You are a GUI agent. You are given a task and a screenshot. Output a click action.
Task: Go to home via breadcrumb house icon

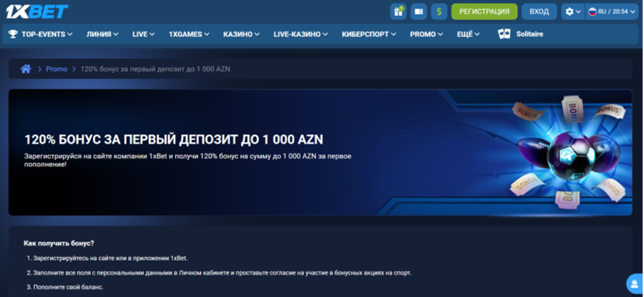tap(25, 69)
